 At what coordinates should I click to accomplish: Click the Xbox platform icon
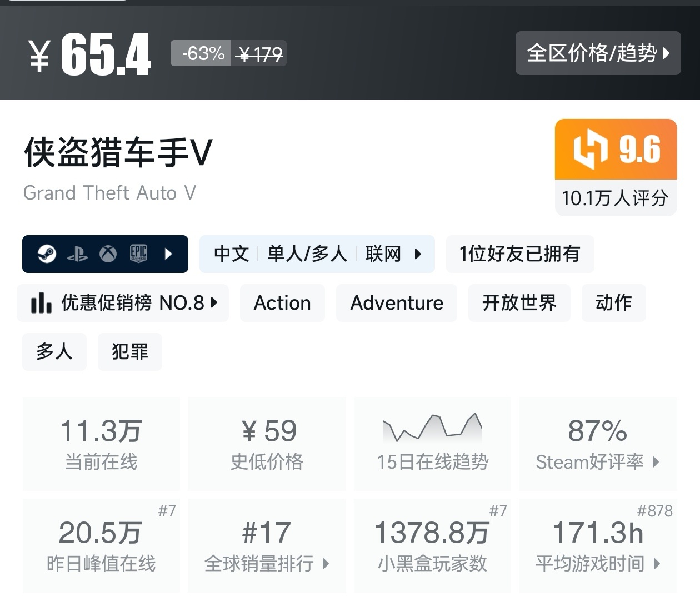pyautogui.click(x=108, y=254)
